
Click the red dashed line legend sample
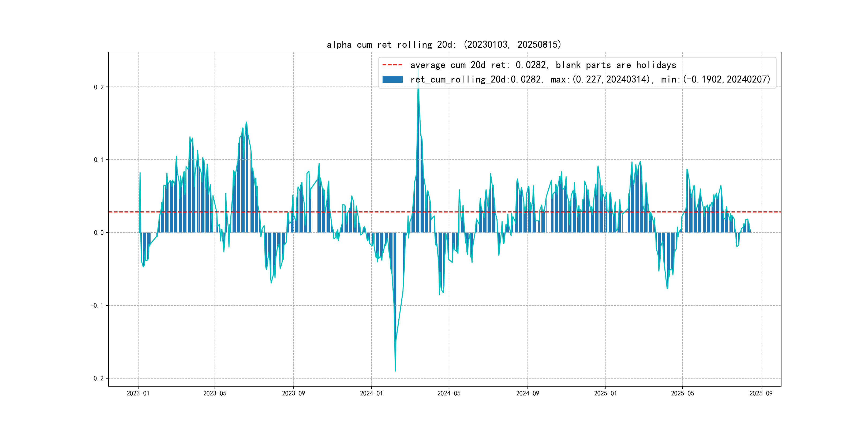392,65
